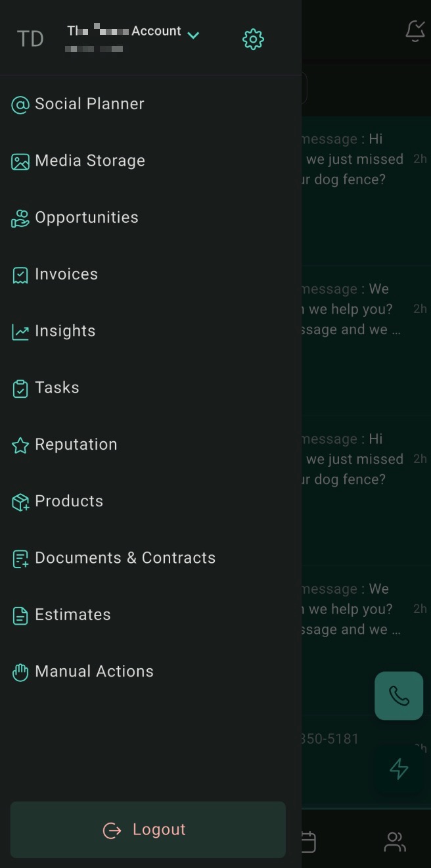Image resolution: width=431 pixels, height=868 pixels.
Task: Tap the lightning bolt quick actions button
Action: point(399,768)
